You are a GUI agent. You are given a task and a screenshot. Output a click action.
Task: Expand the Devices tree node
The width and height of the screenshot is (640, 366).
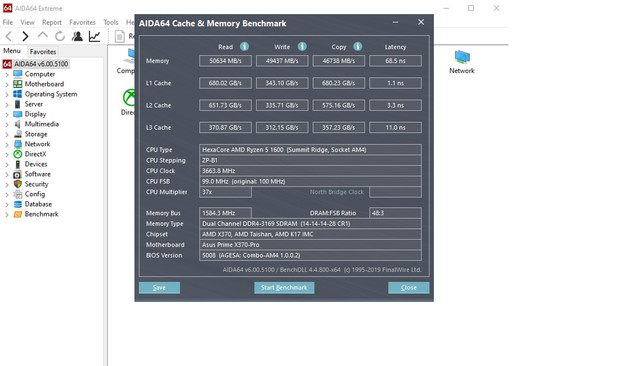coord(7,164)
